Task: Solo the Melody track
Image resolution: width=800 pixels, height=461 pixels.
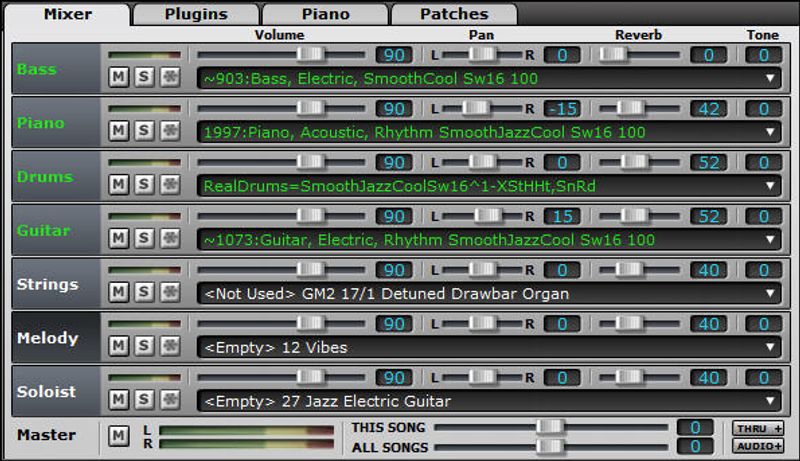Action: pos(144,346)
